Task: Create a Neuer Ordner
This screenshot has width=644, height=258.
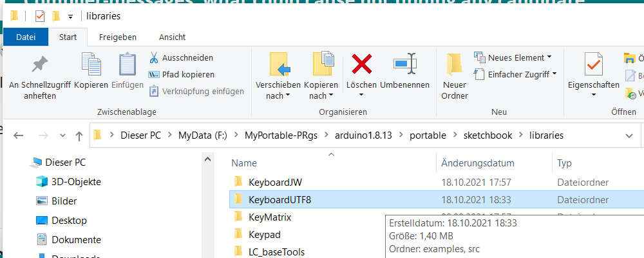Action: pos(455,76)
